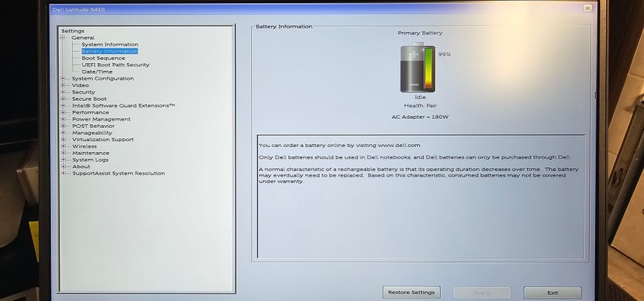The height and width of the screenshot is (301, 644).
Task: Click the www.dell.com order sentence
Action: click(339, 146)
